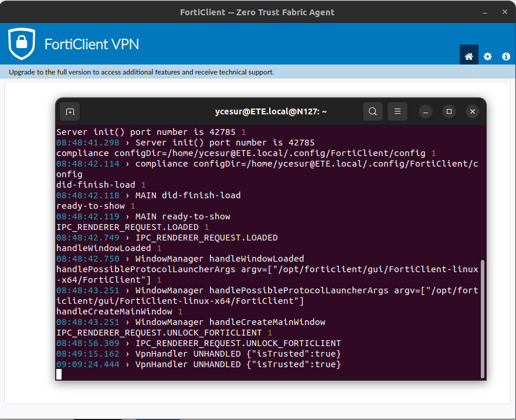Minimize the FortiClient window
The width and height of the screenshot is (516, 420).
(x=485, y=12)
